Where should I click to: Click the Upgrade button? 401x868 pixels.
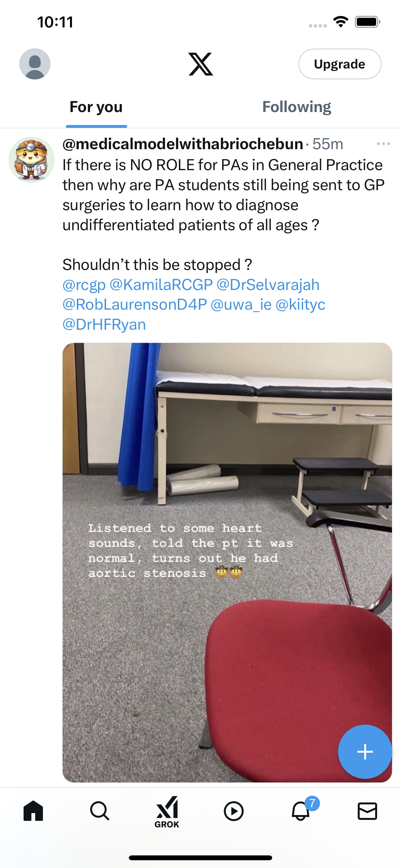(x=340, y=64)
